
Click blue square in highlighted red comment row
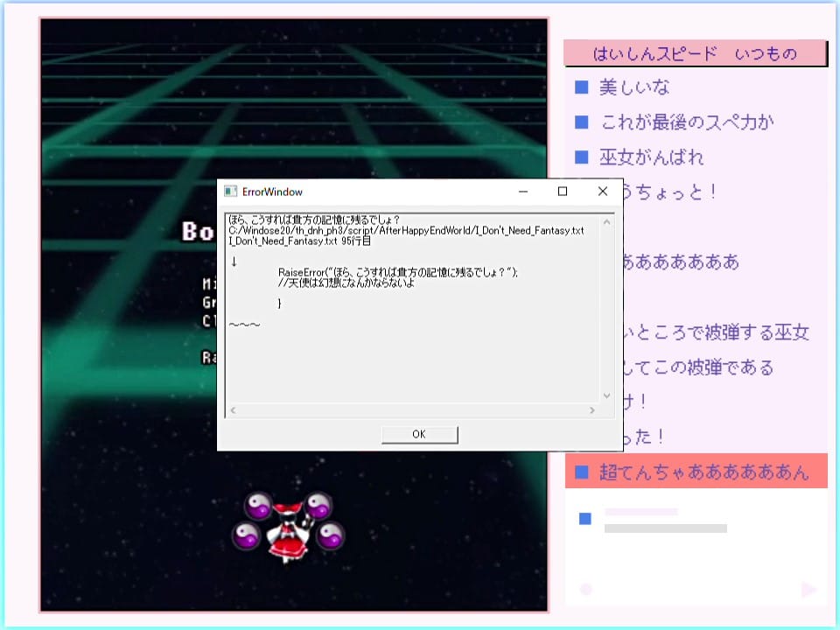click(581, 473)
